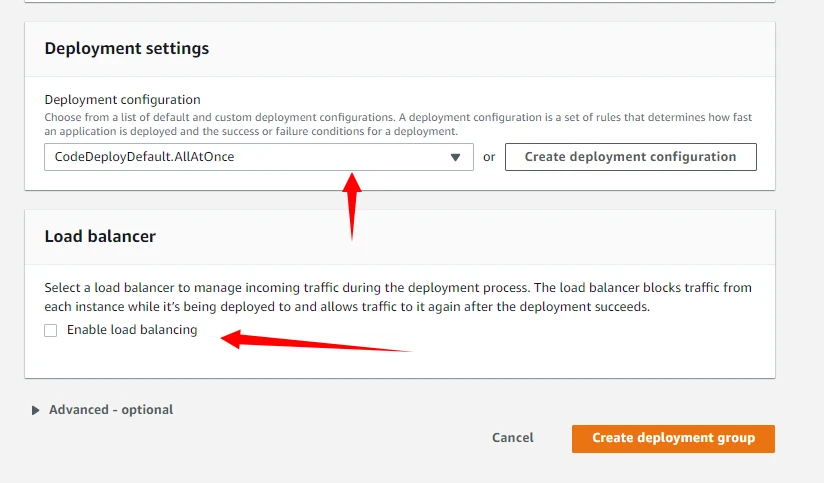The height and width of the screenshot is (483, 824).
Task: Click the 'Enable load balancing' label text
Action: pyautogui.click(x=132, y=330)
